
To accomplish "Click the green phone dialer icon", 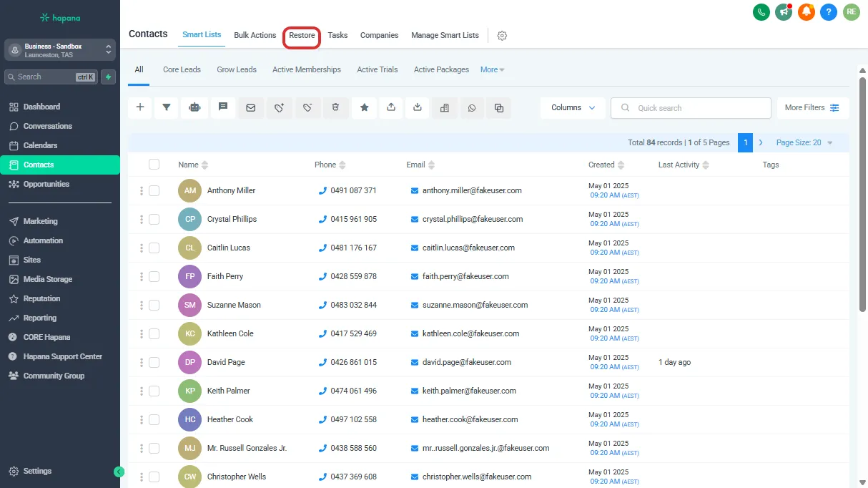I will tap(761, 11).
